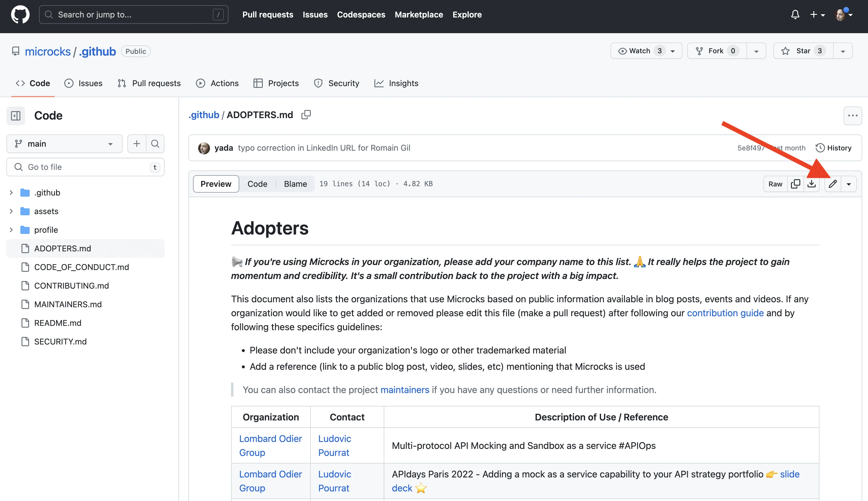Open the contribution guide link

click(725, 313)
